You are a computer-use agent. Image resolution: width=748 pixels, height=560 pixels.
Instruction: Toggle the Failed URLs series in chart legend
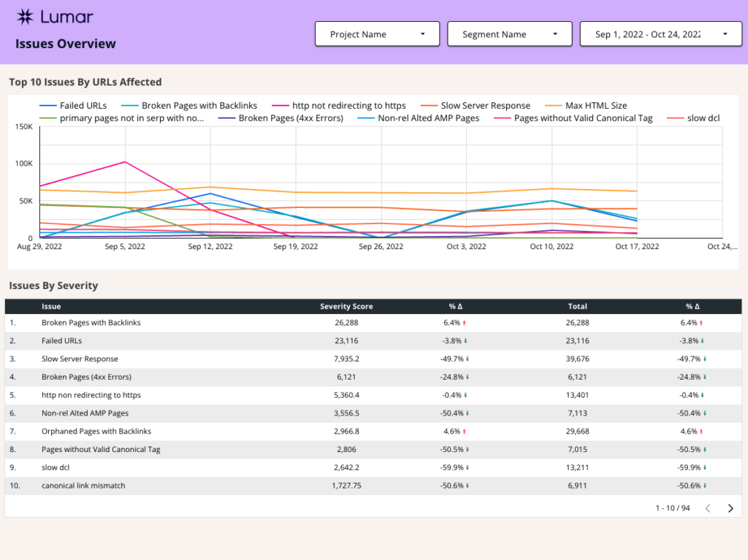coord(73,105)
